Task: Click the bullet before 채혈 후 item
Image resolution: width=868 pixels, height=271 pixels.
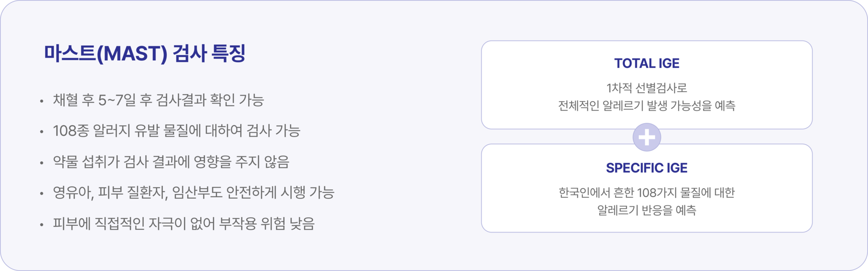Action: [42, 101]
